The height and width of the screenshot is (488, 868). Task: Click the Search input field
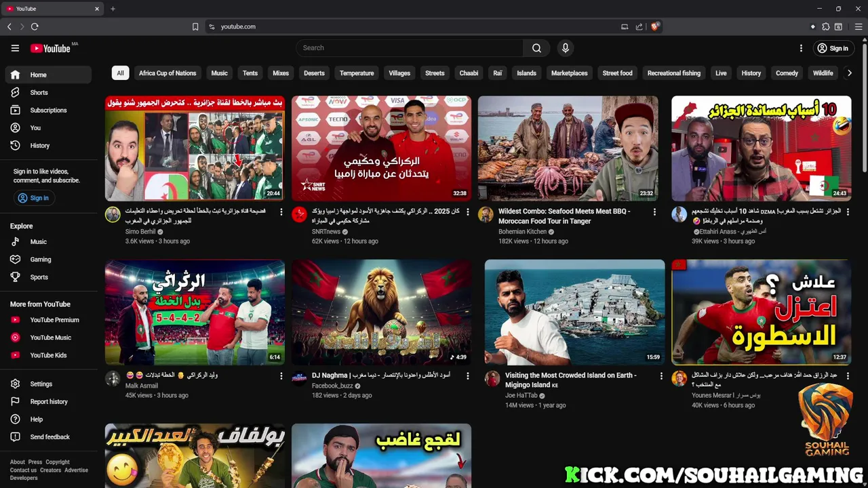(x=410, y=48)
